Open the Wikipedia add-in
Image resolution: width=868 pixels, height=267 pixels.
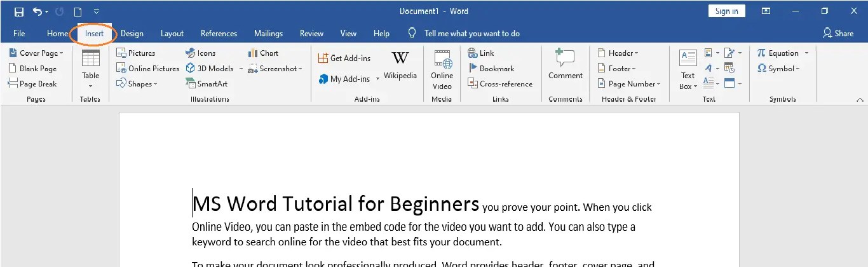400,66
